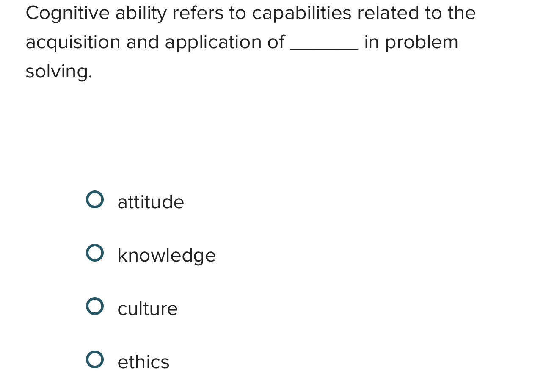Click the circle beside culture

tap(95, 306)
